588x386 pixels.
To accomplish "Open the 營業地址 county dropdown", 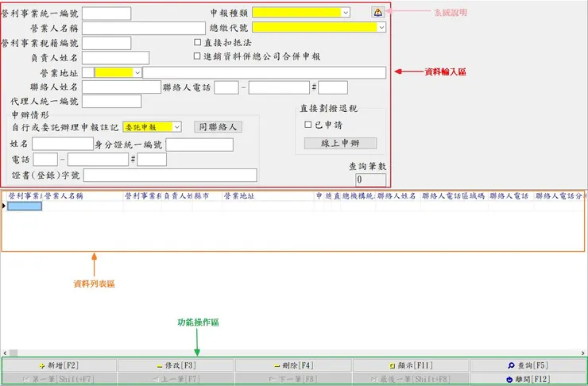I will click(x=137, y=73).
